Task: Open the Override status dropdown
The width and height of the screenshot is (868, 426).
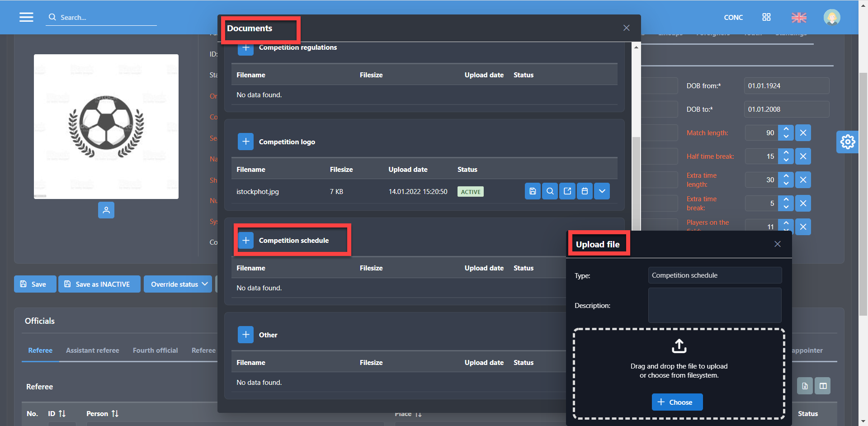Action: pyautogui.click(x=178, y=284)
